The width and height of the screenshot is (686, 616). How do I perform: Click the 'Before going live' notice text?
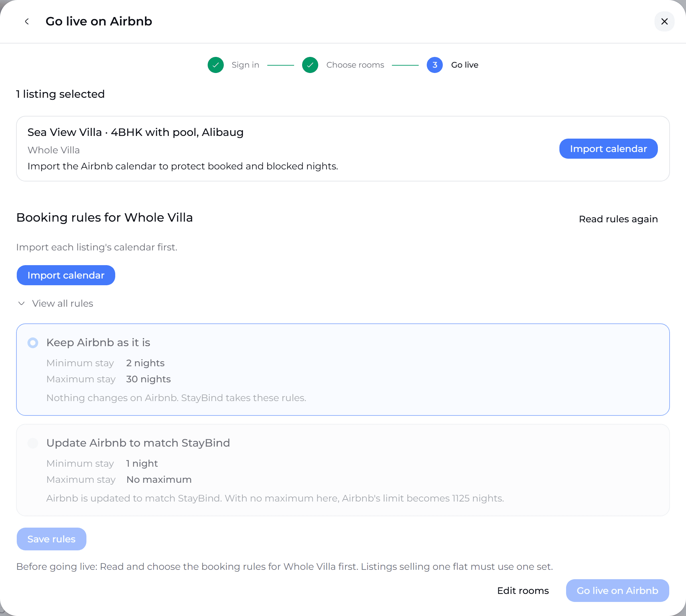284,566
